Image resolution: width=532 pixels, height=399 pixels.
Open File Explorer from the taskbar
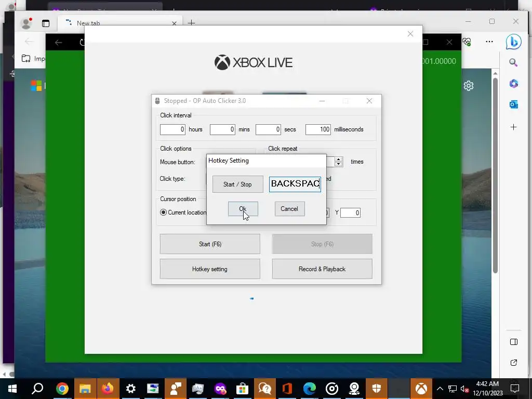(85, 389)
